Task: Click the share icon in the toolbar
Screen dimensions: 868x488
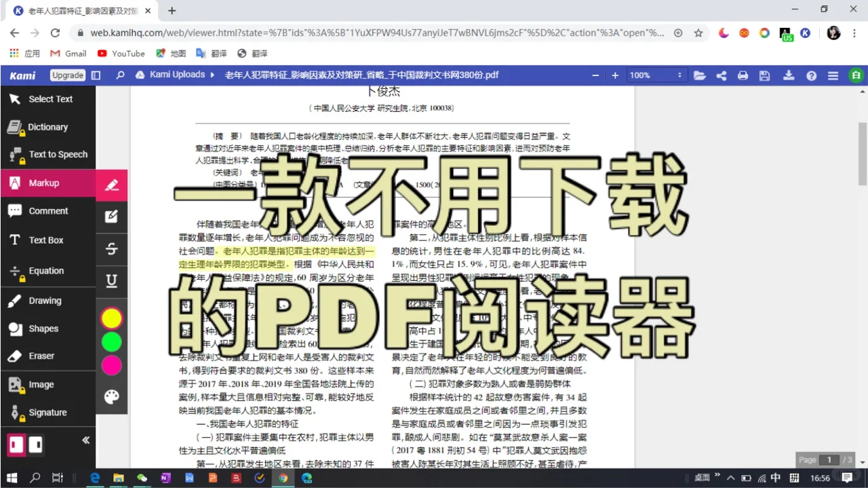Action: coord(721,75)
